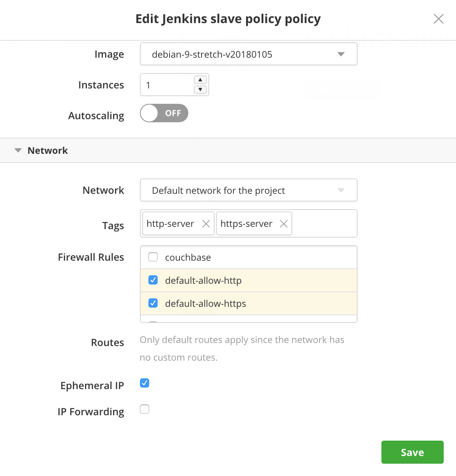Image resolution: width=456 pixels, height=476 pixels.
Task: Click the IP Forwarding field label
Action: tap(91, 412)
